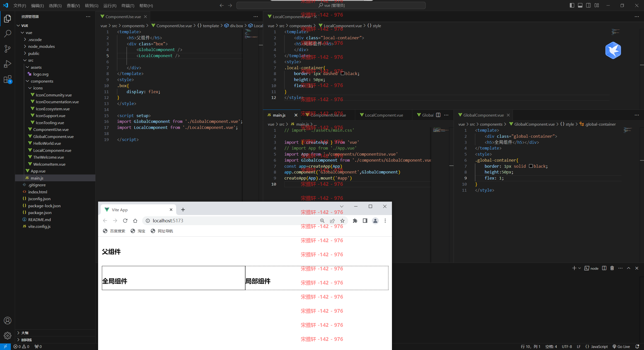Go to browser home page
Image resolution: width=644 pixels, height=350 pixels.
click(x=135, y=221)
